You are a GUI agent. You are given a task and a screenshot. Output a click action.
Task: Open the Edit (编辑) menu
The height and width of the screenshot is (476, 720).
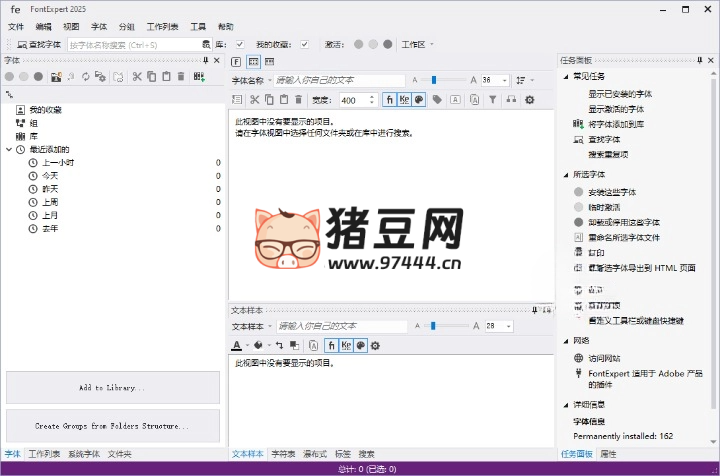[x=43, y=27]
